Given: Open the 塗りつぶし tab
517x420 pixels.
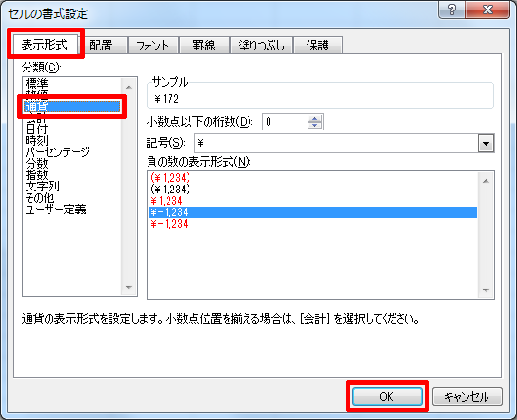Looking at the screenshot, I should pyautogui.click(x=262, y=45).
